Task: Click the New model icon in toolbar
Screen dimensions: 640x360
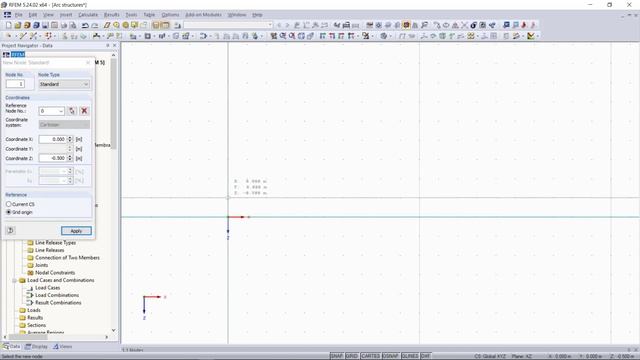Action: (x=9, y=25)
